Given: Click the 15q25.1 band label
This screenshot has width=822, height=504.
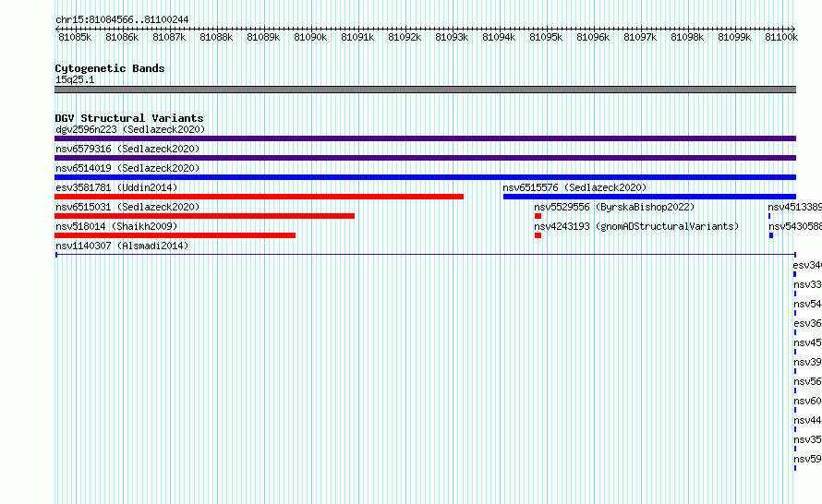Looking at the screenshot, I should click(75, 79).
